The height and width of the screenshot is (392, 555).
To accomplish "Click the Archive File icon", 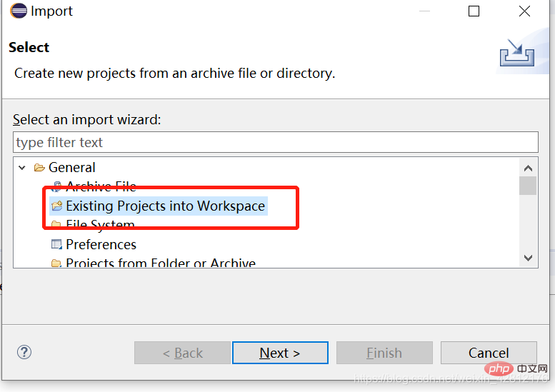I will coord(57,185).
